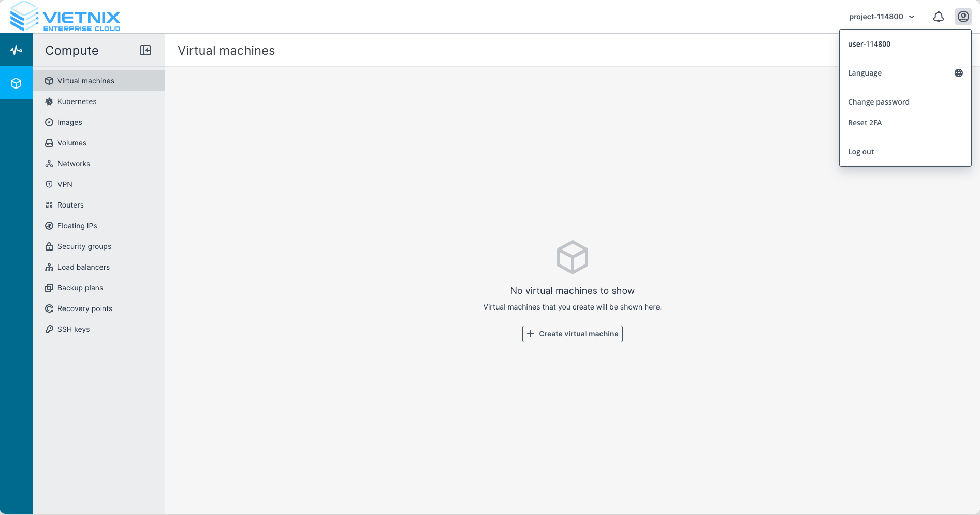
Task: Open the Kubernetes section via its gear icon
Action: pos(49,101)
